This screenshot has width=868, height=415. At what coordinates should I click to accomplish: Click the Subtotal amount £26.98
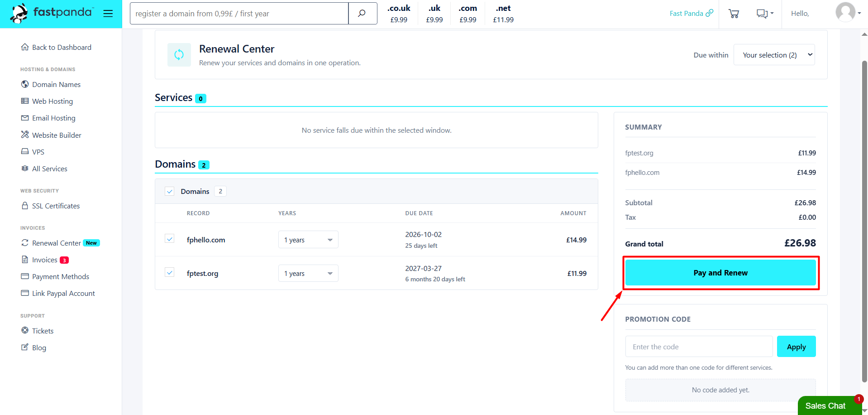(x=805, y=203)
